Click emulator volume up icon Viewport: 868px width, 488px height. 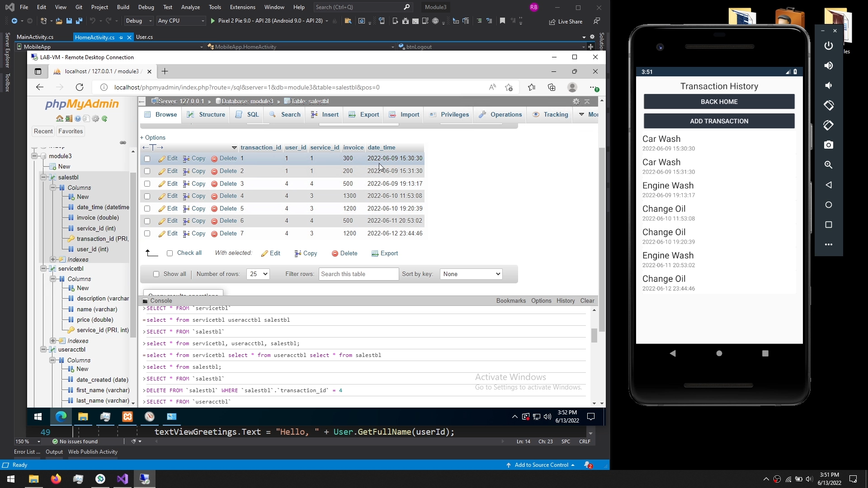pyautogui.click(x=828, y=66)
